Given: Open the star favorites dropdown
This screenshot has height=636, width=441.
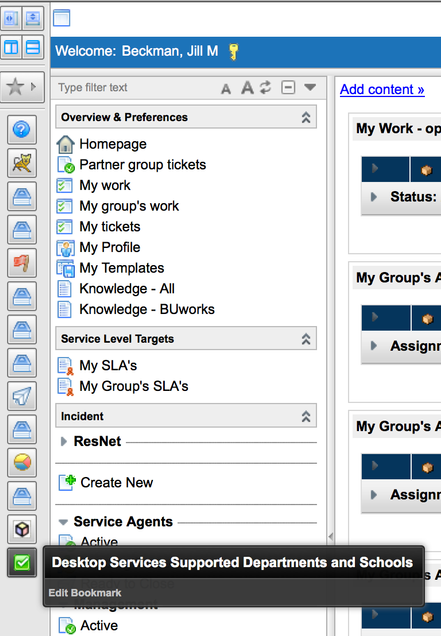Looking at the screenshot, I should [22, 87].
